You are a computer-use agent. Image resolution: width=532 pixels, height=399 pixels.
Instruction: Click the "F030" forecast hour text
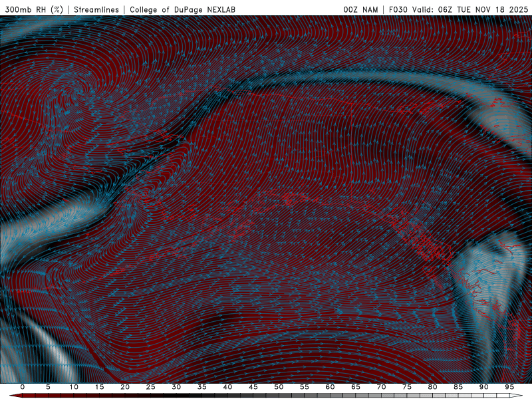tap(398, 9)
